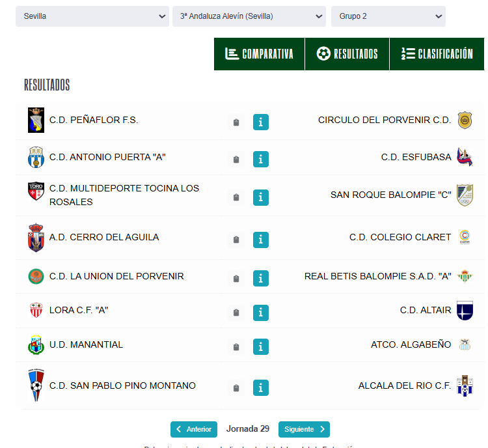
Task: Open the Grupo 2 dropdown
Action: pyautogui.click(x=388, y=16)
